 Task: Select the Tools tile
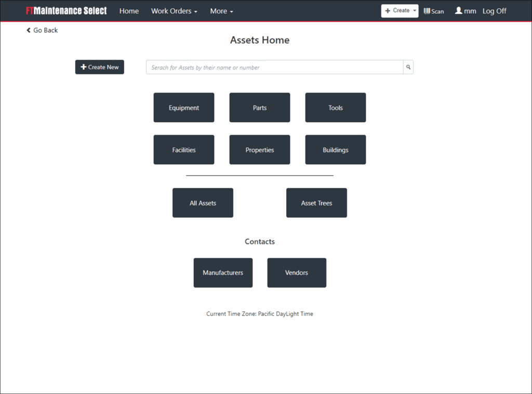point(336,108)
